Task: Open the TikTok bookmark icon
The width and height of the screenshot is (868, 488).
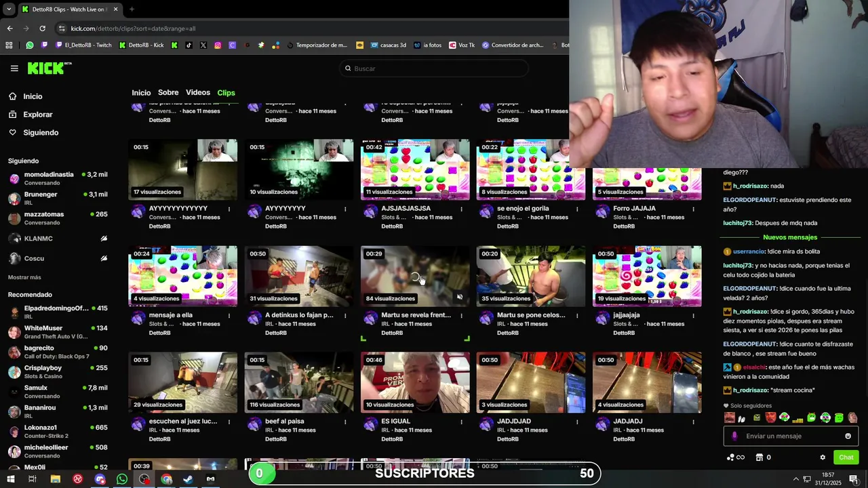Action: 189,45
